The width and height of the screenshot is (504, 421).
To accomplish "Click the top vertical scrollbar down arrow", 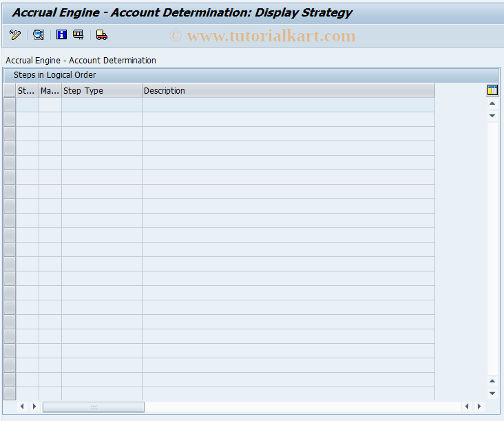I will tap(492, 116).
